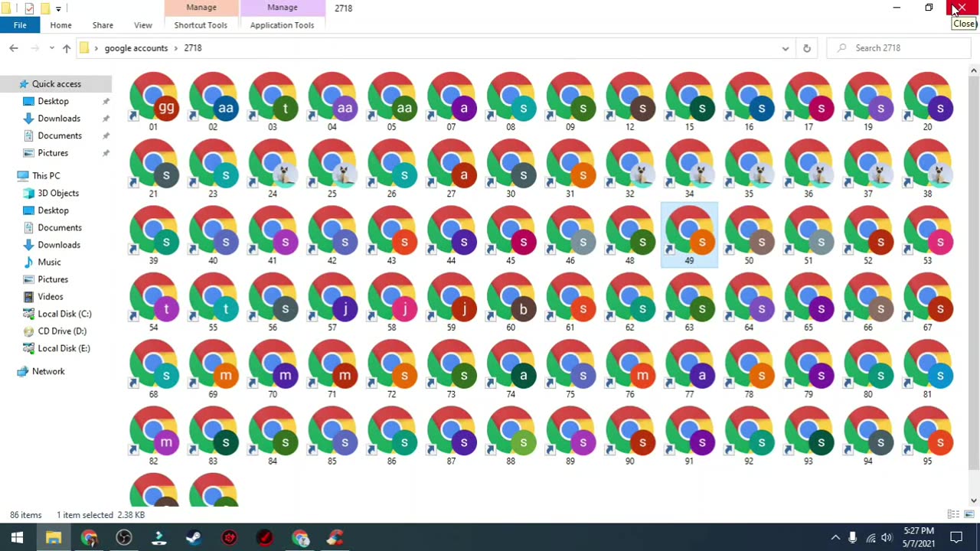The image size is (980, 551).
Task: Click the Chrome shortcut named 12
Action: click(x=630, y=101)
